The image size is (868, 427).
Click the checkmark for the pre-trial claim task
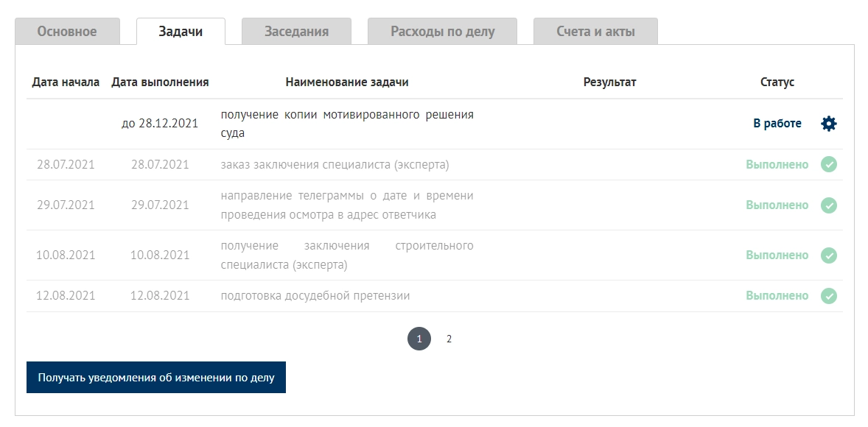[829, 296]
